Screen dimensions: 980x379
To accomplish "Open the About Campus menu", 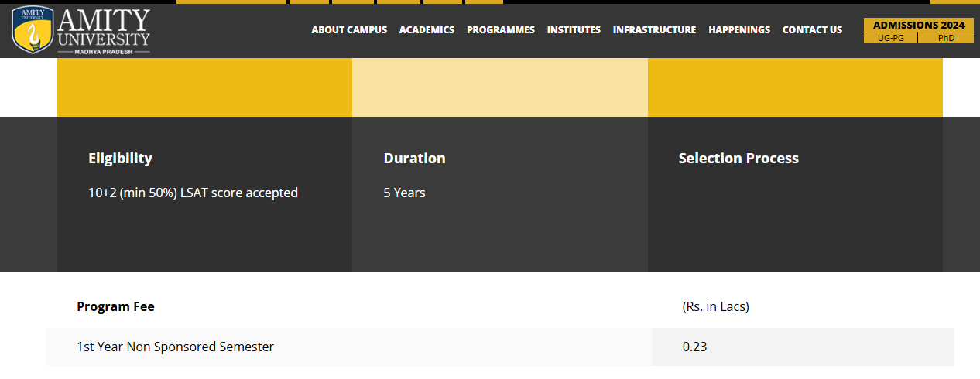I will [x=349, y=30].
